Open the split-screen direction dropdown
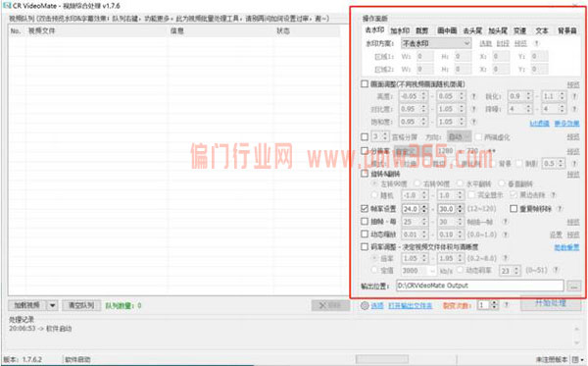Screen dimensions: 588x366 459,137
